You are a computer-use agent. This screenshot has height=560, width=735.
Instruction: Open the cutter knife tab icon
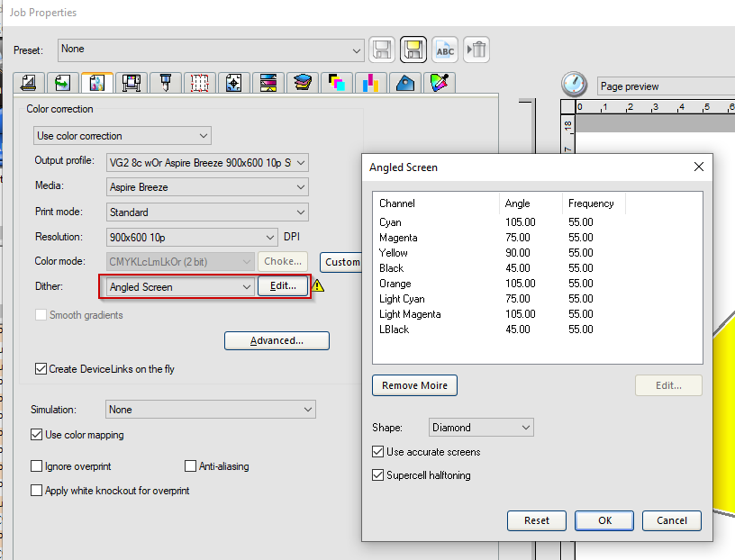coord(166,83)
